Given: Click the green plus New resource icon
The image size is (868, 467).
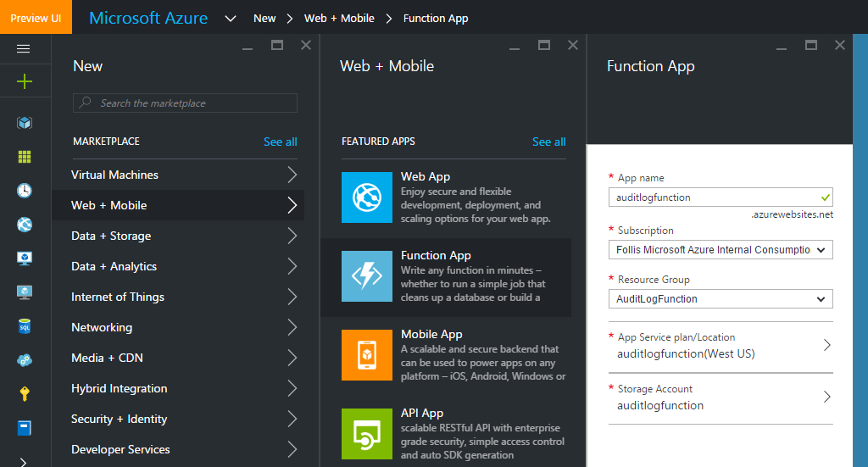Looking at the screenshot, I should point(25,82).
